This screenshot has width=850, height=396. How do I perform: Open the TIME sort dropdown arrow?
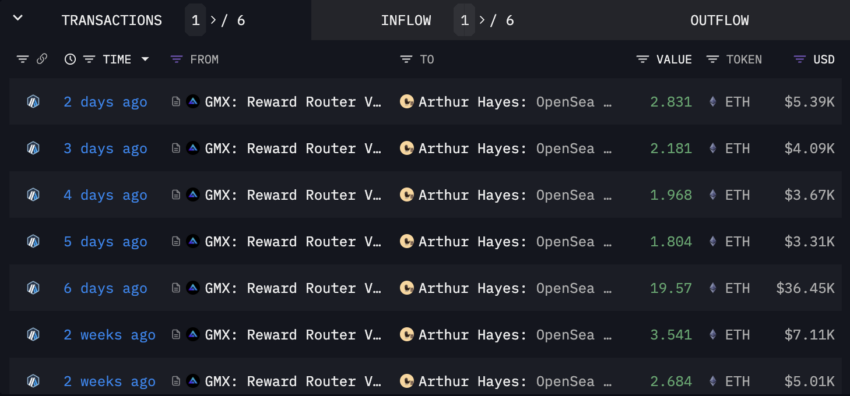pos(145,59)
